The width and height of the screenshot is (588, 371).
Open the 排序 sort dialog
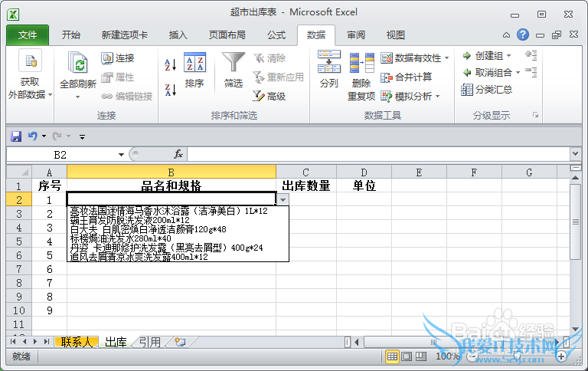tap(194, 71)
